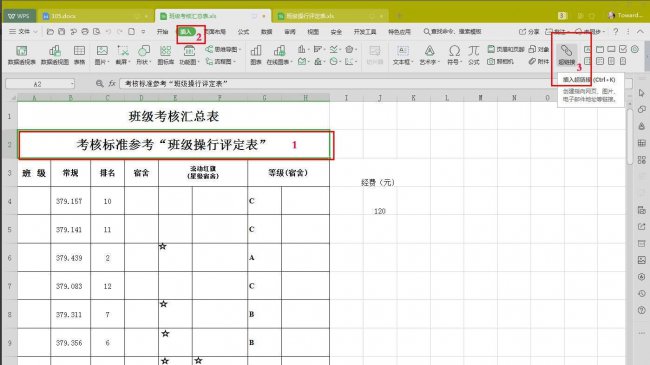Screen dimensions: 650x365
Task: Click the Table (表格) ribbon icon
Action: (79, 55)
